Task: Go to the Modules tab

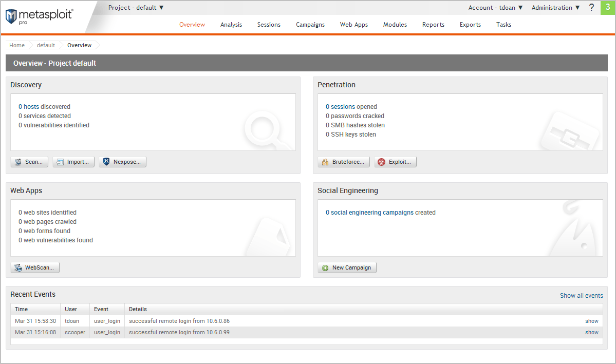Action: (395, 25)
